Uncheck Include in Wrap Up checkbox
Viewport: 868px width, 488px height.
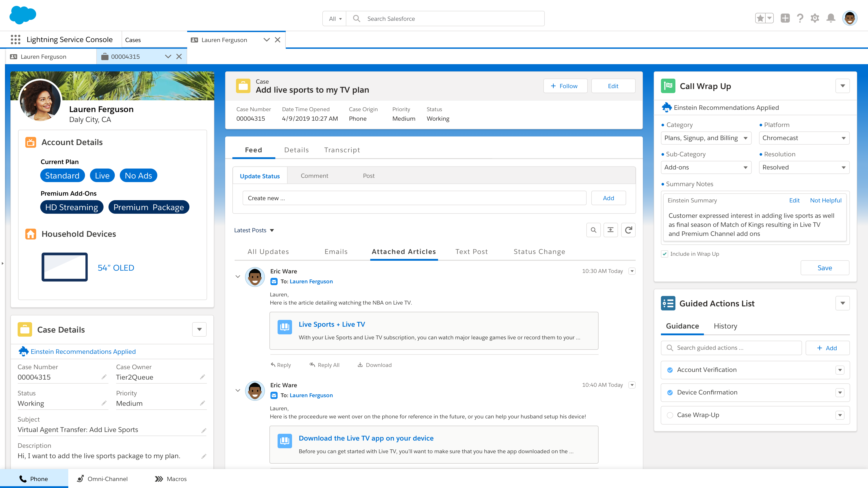click(665, 254)
